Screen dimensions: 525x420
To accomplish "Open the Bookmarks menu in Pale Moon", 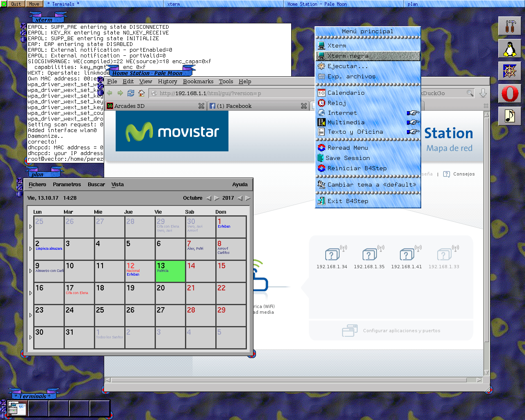I will [x=198, y=81].
